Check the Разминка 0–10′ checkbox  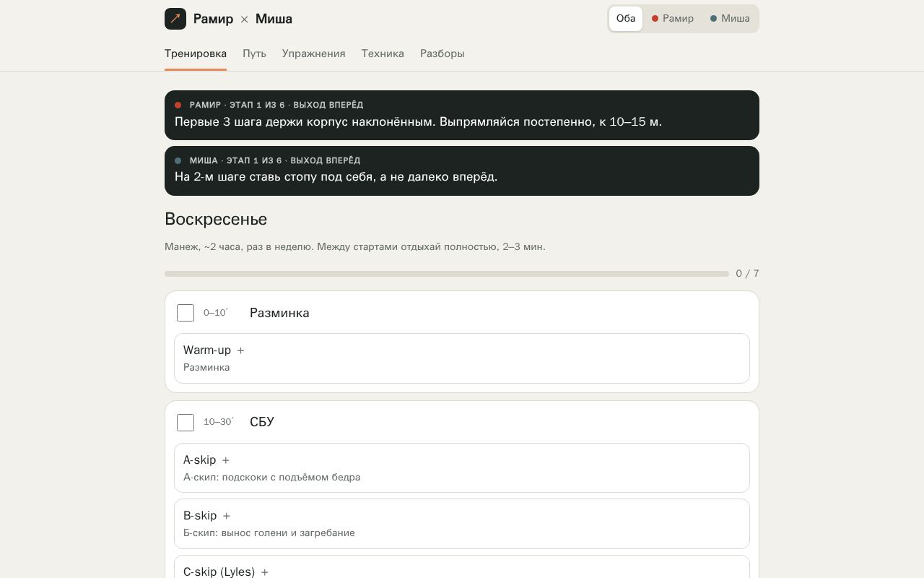[x=186, y=313]
